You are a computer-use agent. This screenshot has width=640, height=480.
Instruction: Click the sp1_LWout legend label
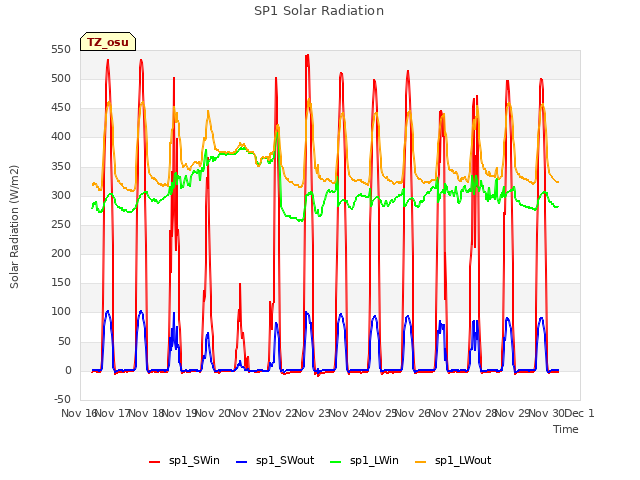point(463,460)
